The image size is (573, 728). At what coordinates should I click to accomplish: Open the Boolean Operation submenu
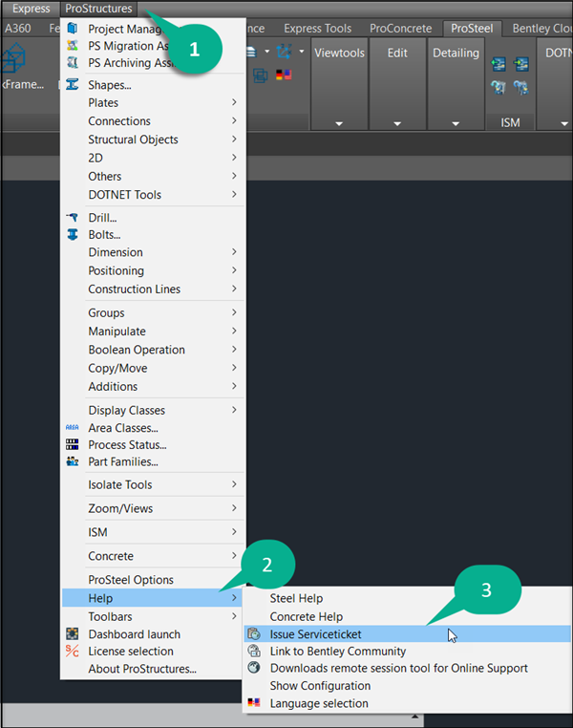tap(153, 350)
